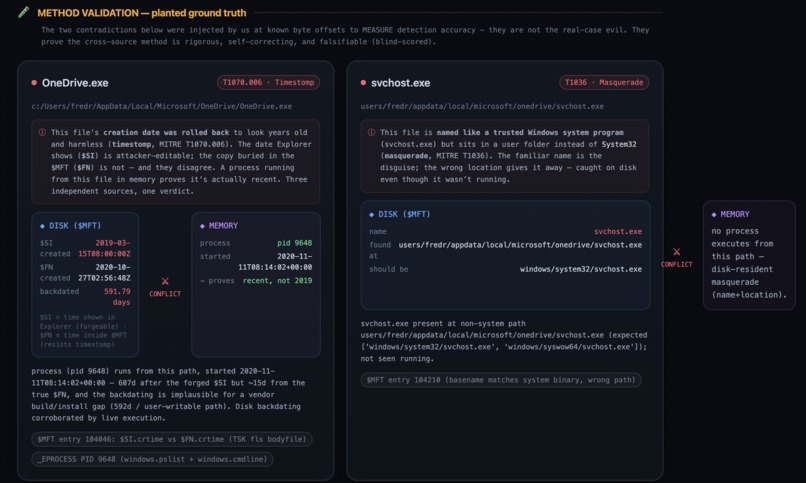Click the 'pid 9648' process value
806x483 pixels.
point(295,243)
